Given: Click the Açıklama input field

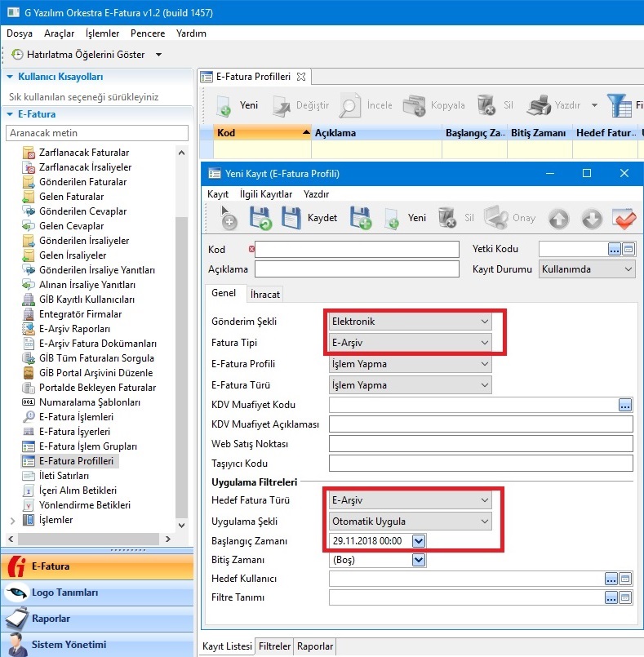Looking at the screenshot, I should [x=357, y=269].
